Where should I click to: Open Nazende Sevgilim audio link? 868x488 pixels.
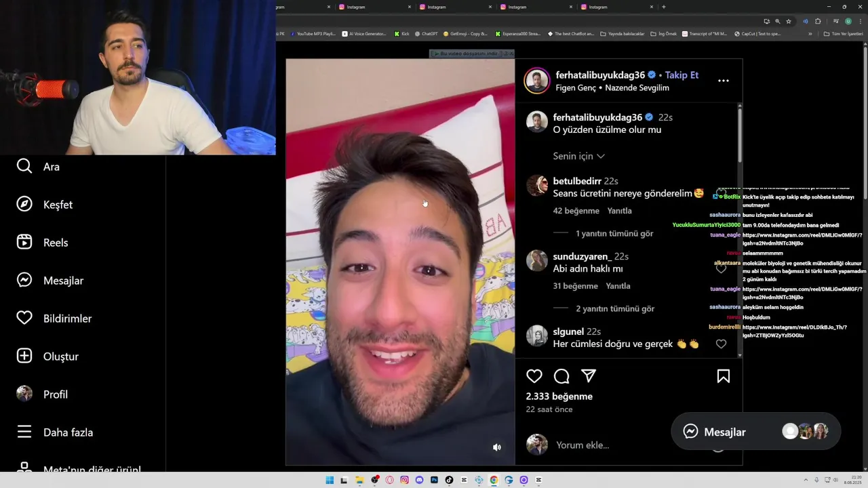tap(637, 88)
